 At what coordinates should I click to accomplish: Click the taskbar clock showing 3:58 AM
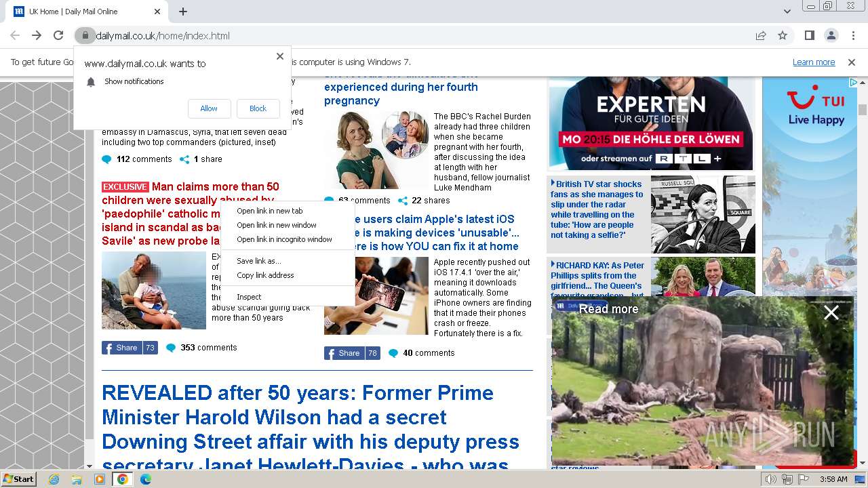coord(833,479)
